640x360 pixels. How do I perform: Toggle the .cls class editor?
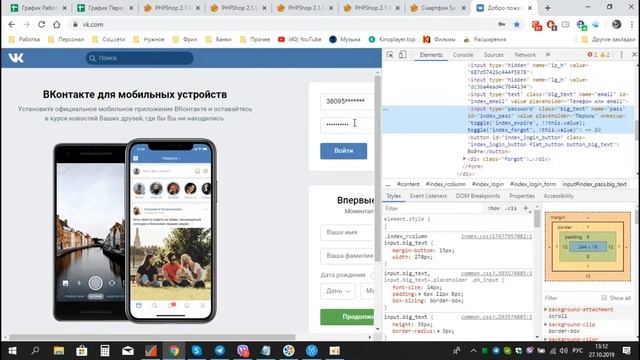tap(511, 208)
